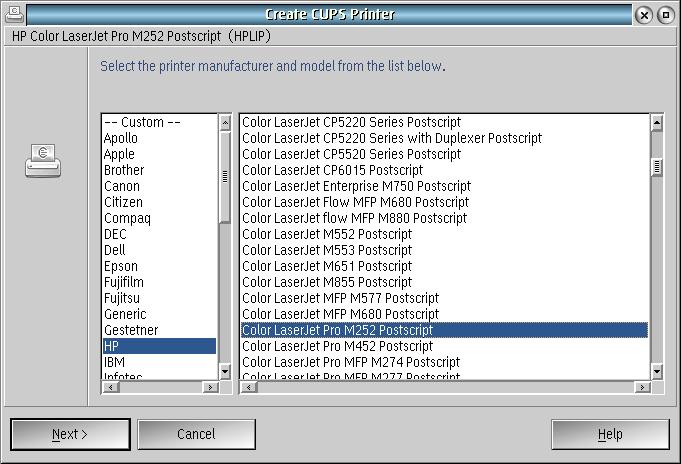Select Citizen in the manufacturer list
The image size is (681, 464).
pyautogui.click(x=159, y=202)
